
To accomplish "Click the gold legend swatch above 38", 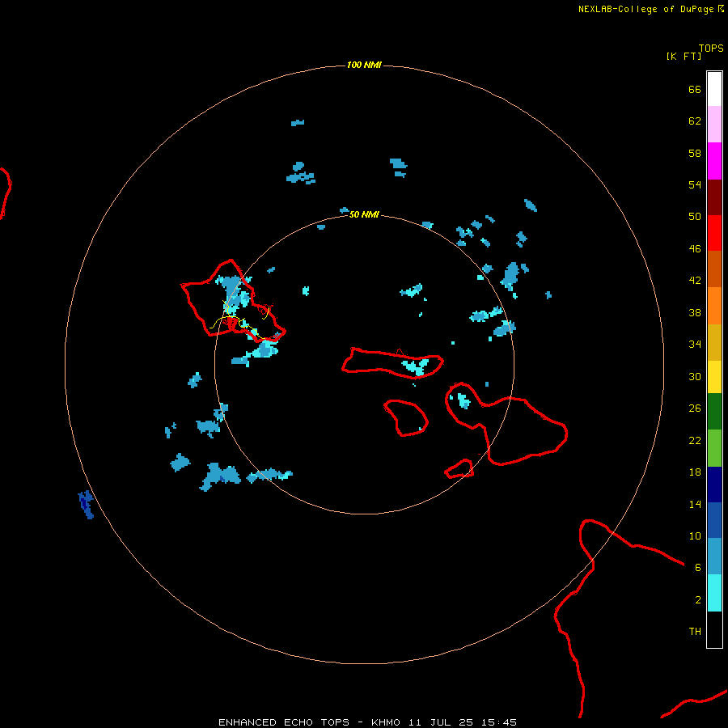I will coord(714,342).
